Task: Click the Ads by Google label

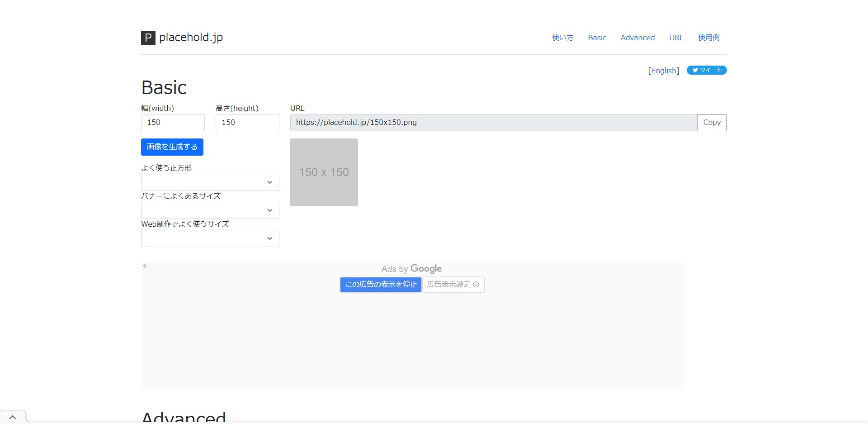Action: (411, 269)
